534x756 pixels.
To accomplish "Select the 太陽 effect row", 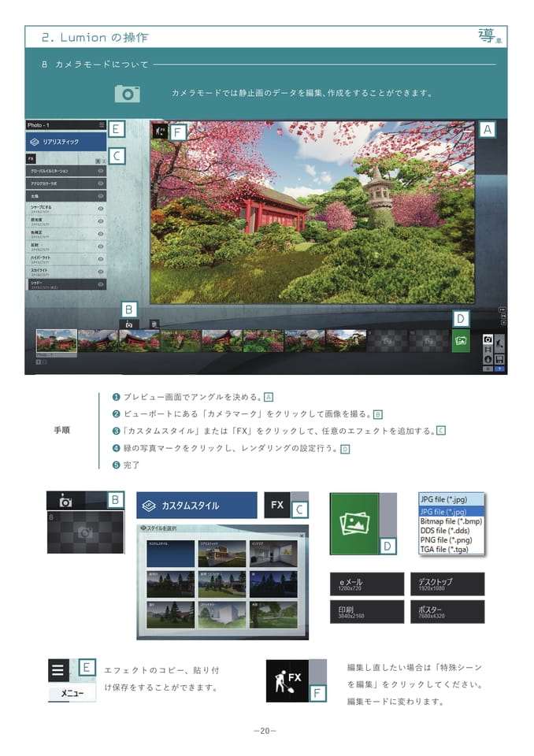I will tap(66, 196).
